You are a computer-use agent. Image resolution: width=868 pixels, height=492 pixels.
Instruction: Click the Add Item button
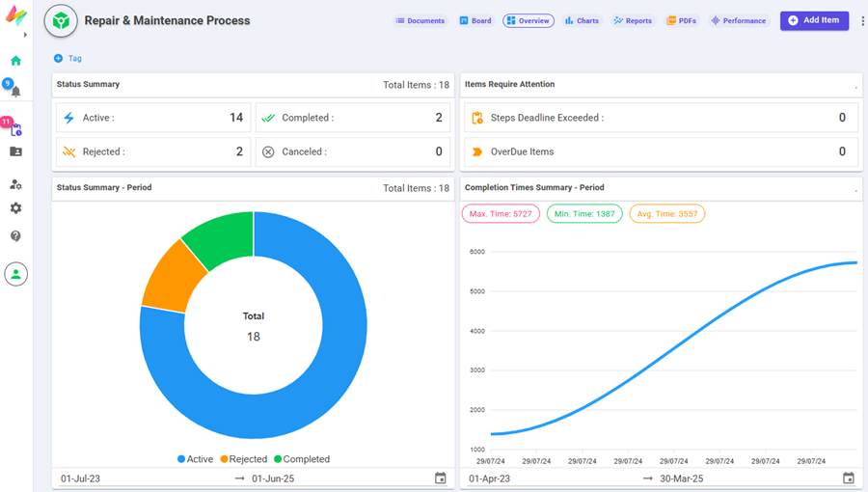814,20
